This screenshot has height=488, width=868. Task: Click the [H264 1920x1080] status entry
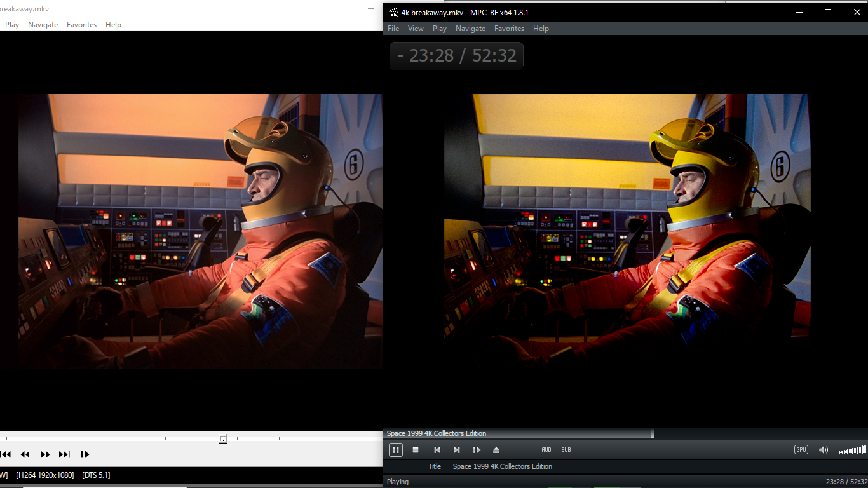[x=45, y=475]
